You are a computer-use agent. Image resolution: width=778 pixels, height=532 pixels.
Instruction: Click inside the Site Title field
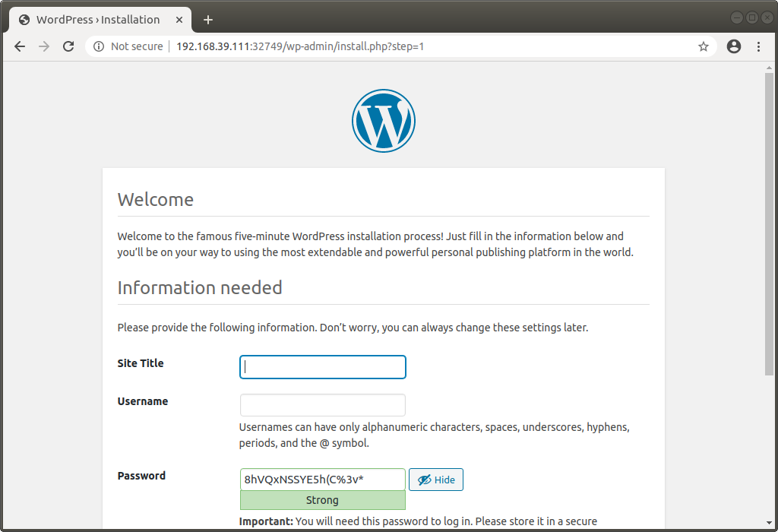point(322,366)
